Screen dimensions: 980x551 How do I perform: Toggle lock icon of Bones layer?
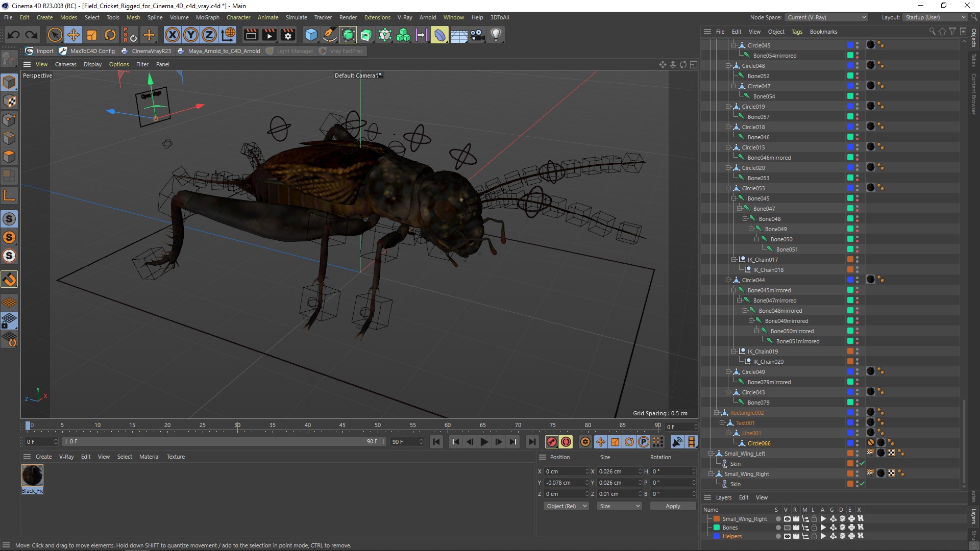(814, 528)
